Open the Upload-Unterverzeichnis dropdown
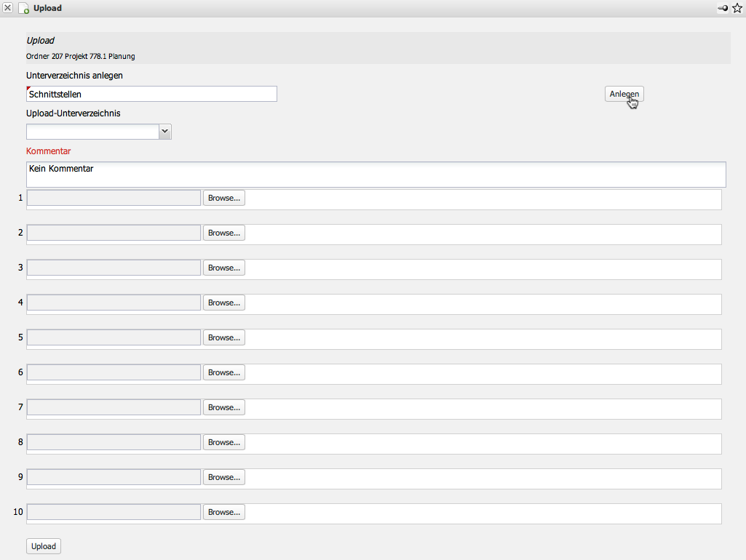Screen dimensions: 746x560 [x=165, y=131]
